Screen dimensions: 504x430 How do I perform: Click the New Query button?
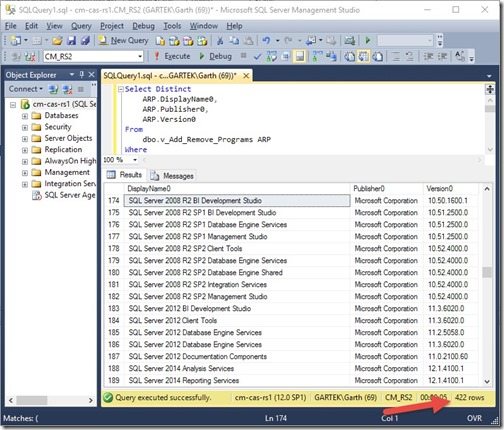123,41
